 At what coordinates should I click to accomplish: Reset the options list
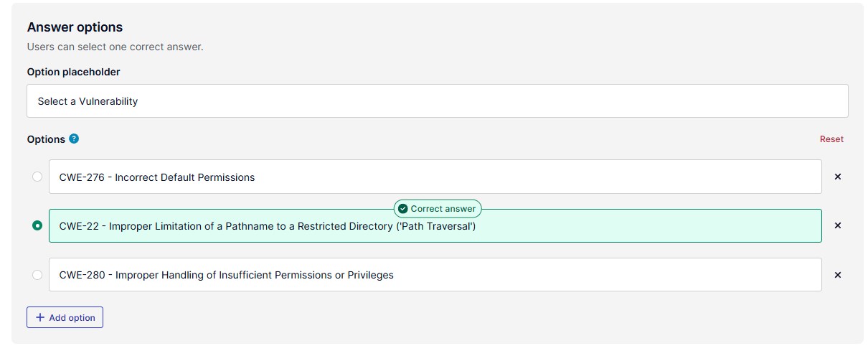point(831,139)
